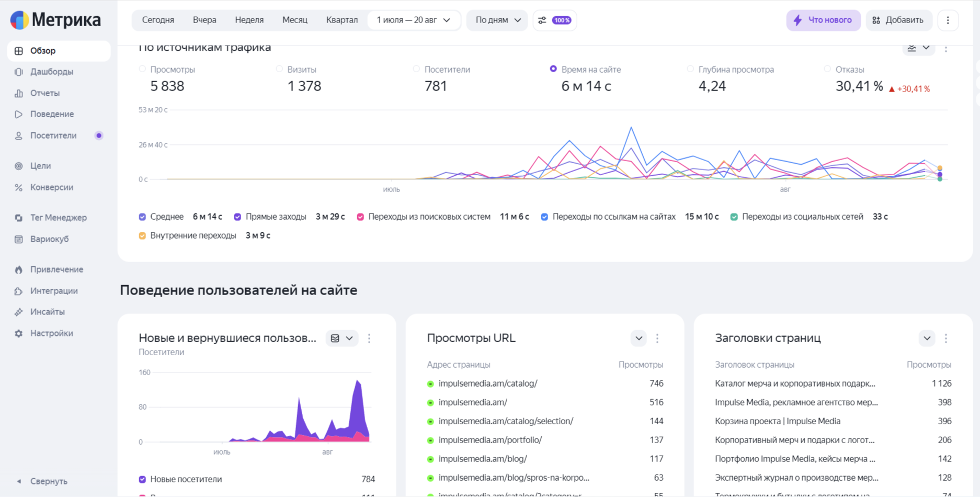Open the По дням grouping dropdown
The height and width of the screenshot is (497, 980).
[497, 20]
